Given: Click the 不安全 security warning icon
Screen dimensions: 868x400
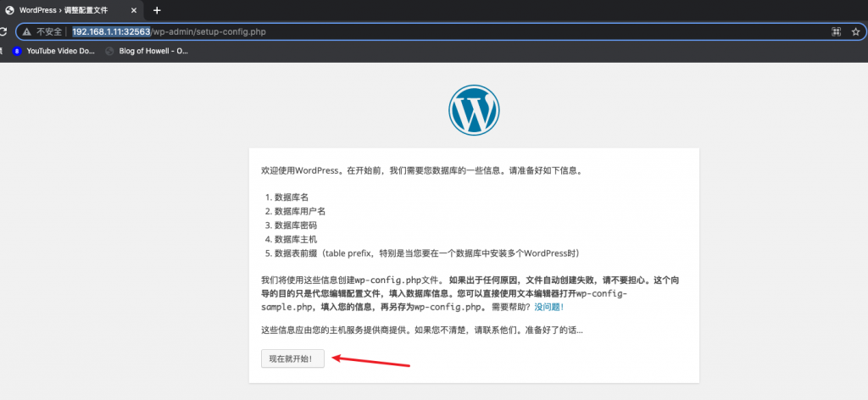Looking at the screenshot, I should click(26, 32).
